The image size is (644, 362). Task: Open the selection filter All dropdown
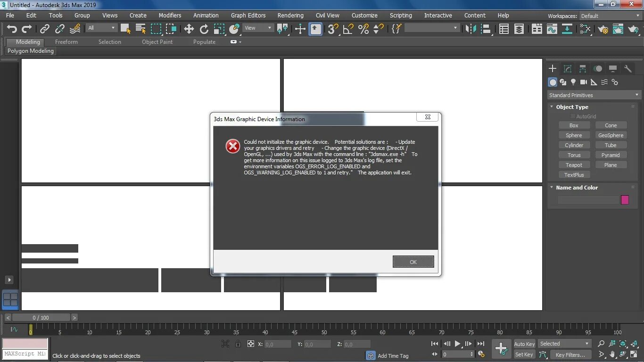tap(101, 28)
